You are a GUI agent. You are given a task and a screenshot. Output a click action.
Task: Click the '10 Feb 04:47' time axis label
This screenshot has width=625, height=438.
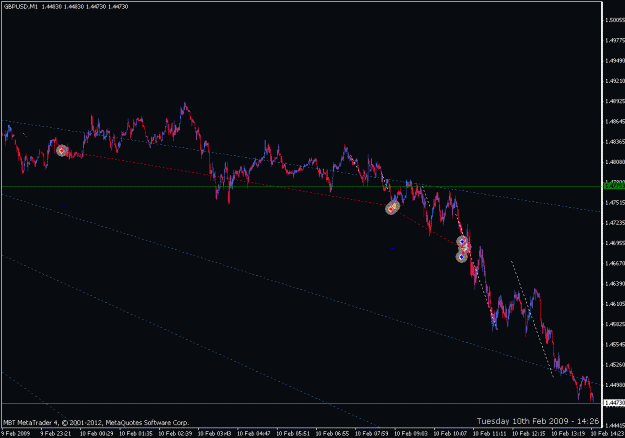tap(254, 434)
